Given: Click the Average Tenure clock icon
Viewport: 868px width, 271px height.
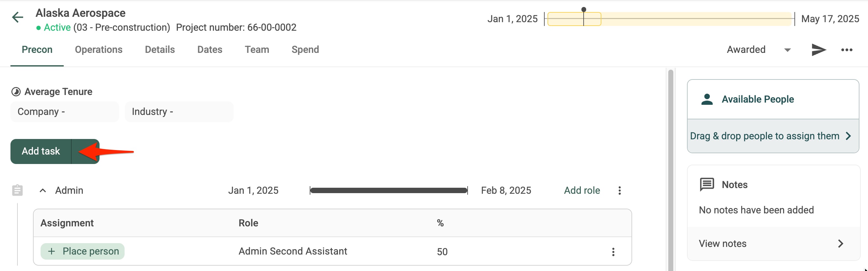Looking at the screenshot, I should [x=16, y=91].
